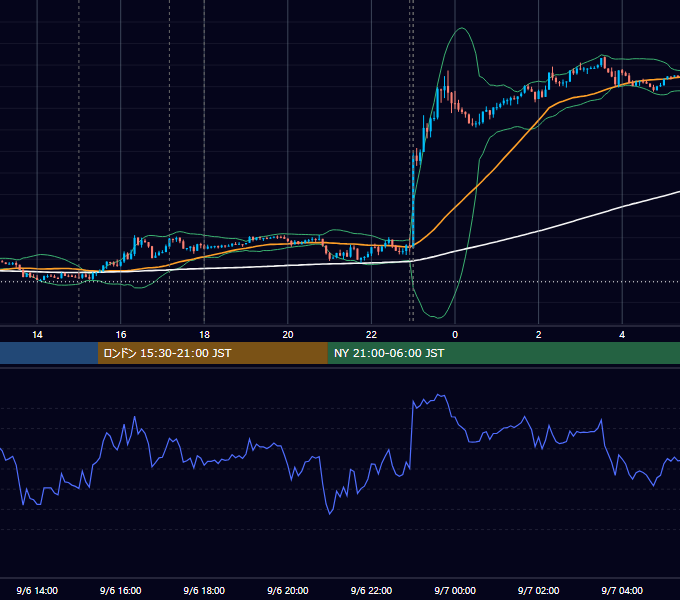Screen dimensions: 680x600
Task: Click the 18 hour axis label
Action: [x=204, y=335]
